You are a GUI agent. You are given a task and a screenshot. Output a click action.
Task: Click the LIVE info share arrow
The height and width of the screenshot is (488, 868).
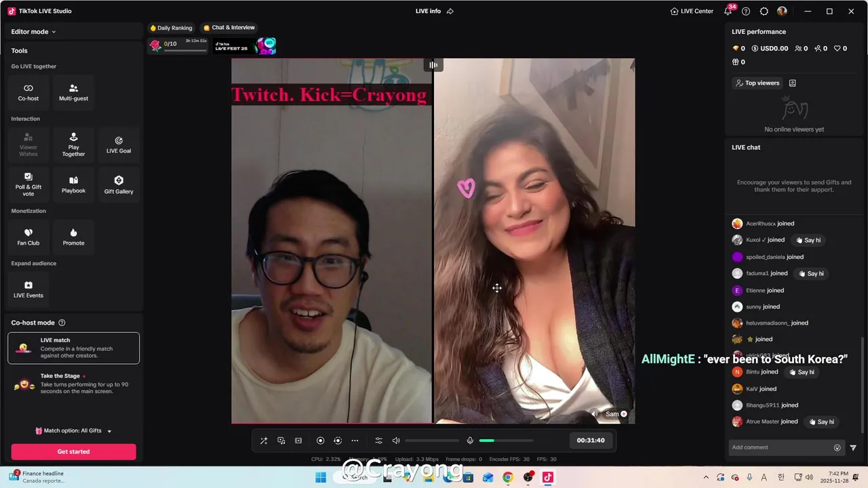(x=450, y=11)
